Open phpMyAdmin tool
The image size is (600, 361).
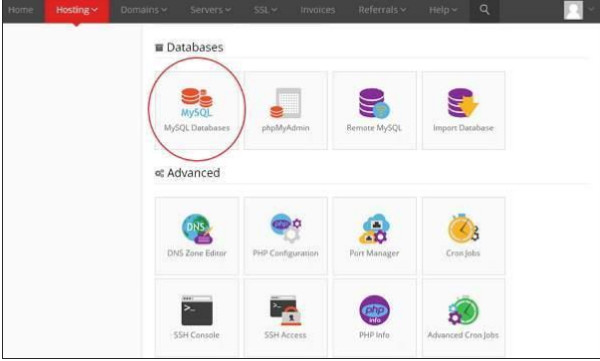285,110
